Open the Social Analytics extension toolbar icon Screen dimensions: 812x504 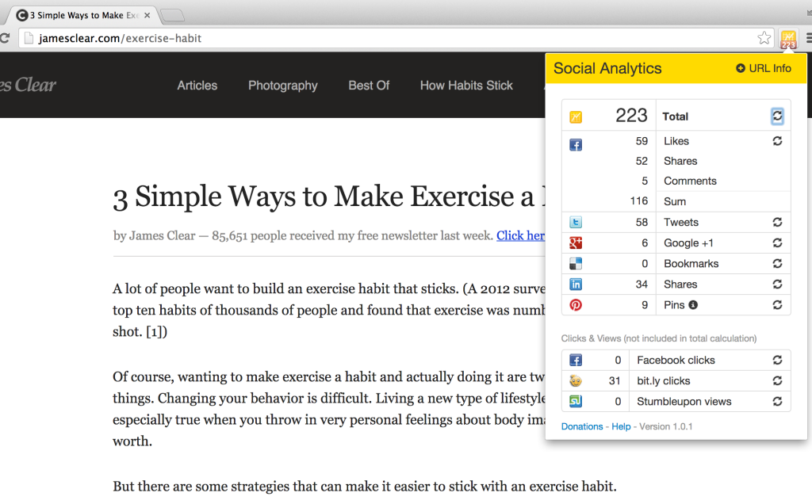pos(787,37)
